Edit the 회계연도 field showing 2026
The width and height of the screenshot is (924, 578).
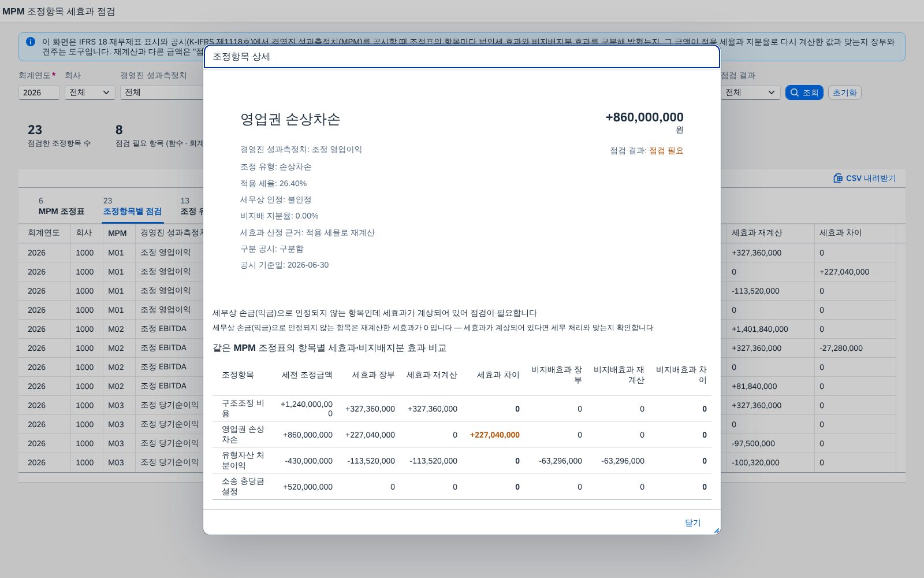(39, 92)
